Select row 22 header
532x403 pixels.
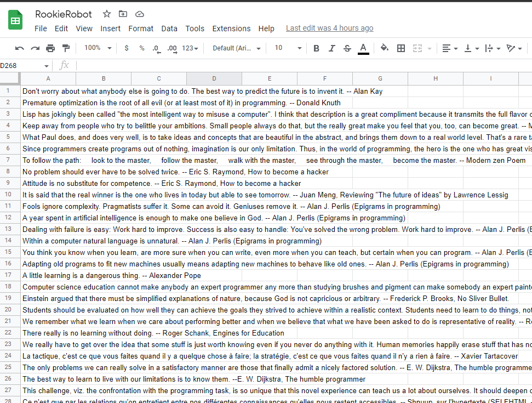pos(10,333)
